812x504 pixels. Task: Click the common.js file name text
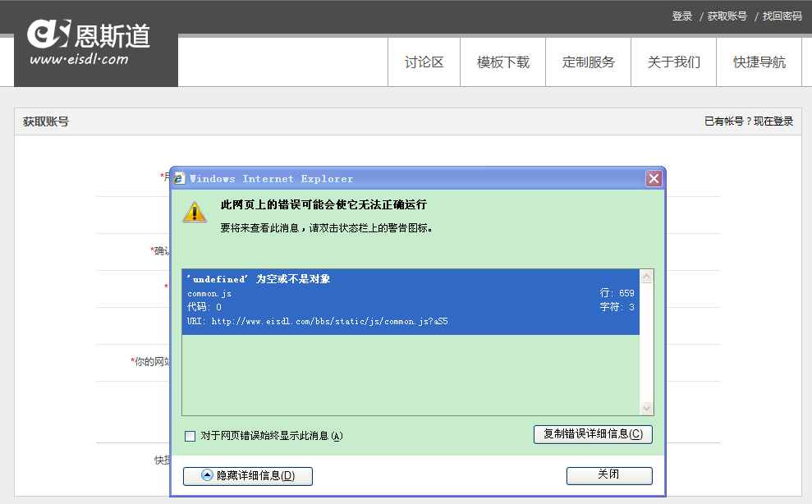coord(209,294)
